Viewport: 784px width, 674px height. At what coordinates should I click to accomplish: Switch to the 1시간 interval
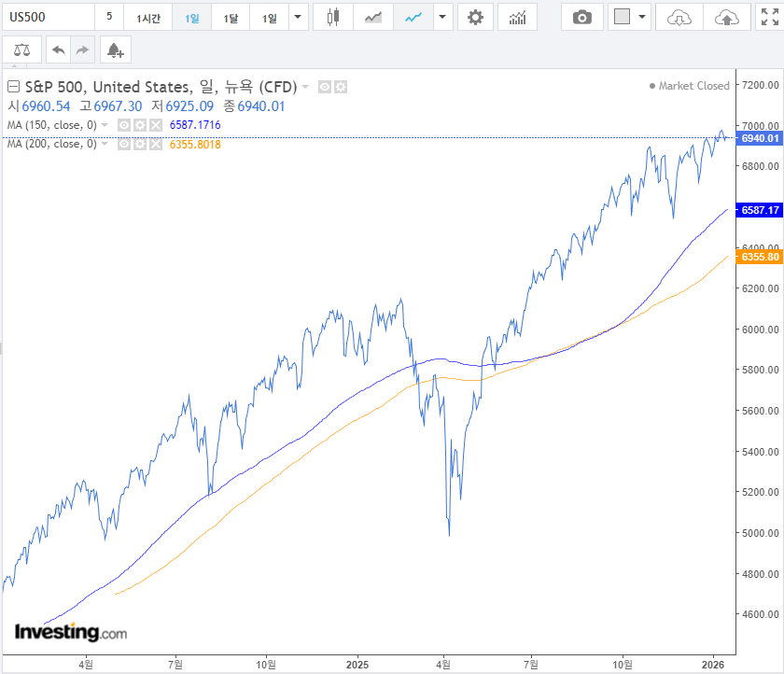click(148, 17)
